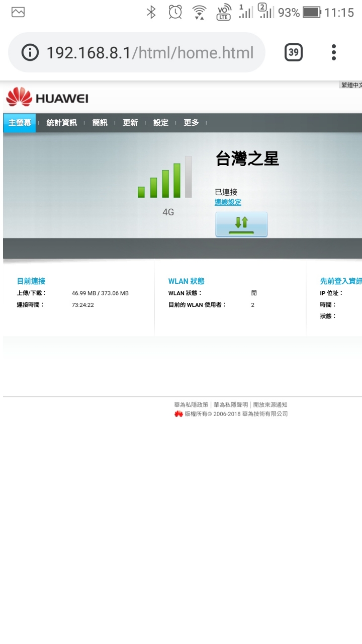The image size is (362, 644).
Task: Open the 更新 update tab
Action: tap(130, 123)
